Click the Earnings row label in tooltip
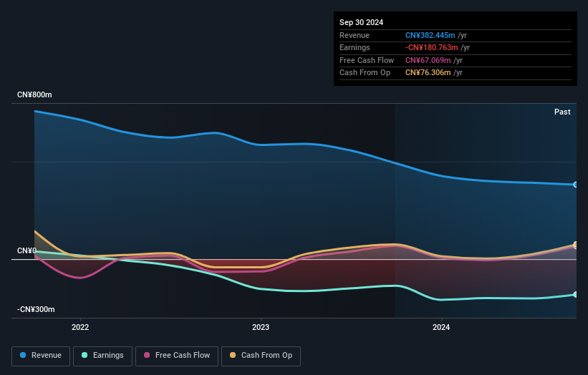 pos(355,47)
